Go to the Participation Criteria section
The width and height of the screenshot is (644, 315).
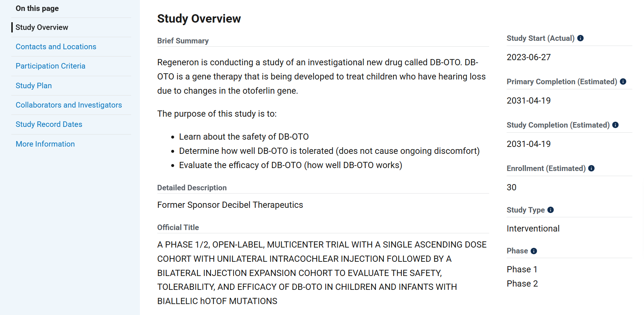point(50,66)
